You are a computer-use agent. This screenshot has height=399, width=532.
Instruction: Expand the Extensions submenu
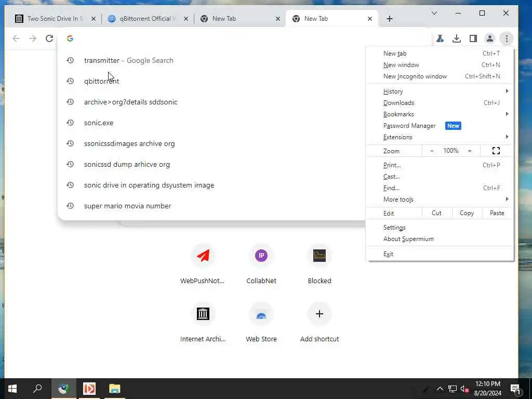coord(440,137)
